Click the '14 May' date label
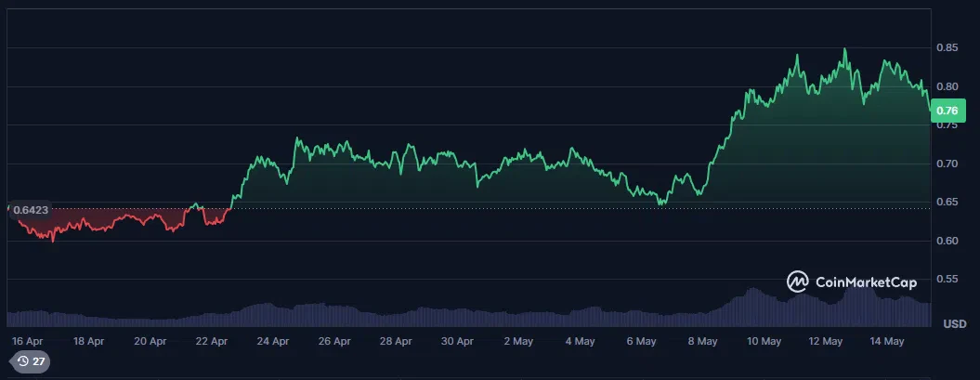This screenshot has height=380, width=980. tap(886, 341)
